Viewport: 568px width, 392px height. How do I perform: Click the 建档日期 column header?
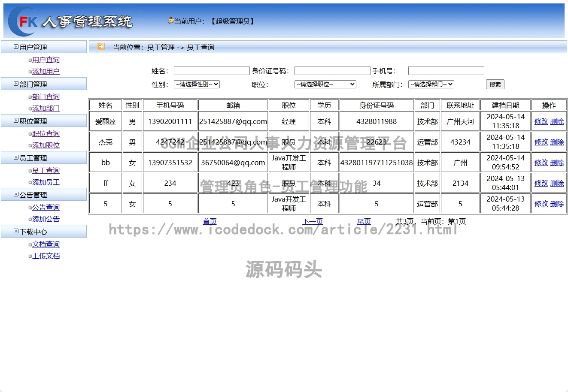pos(506,105)
